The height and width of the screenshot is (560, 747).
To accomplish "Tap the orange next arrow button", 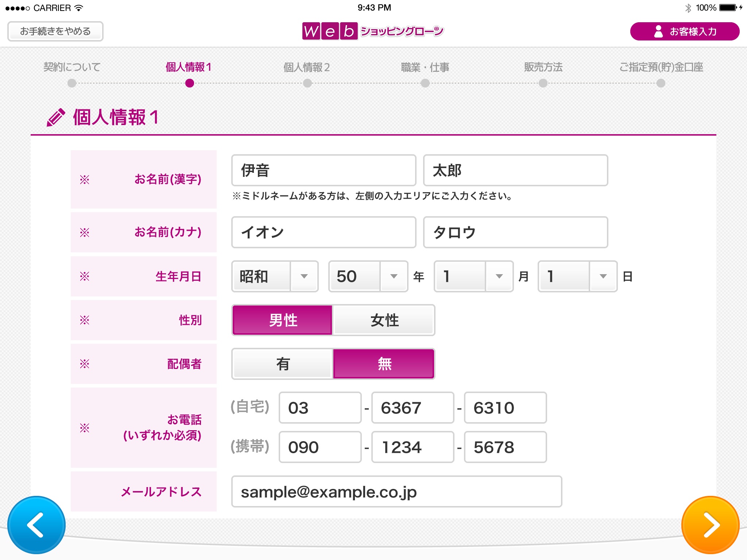I will [x=710, y=525].
